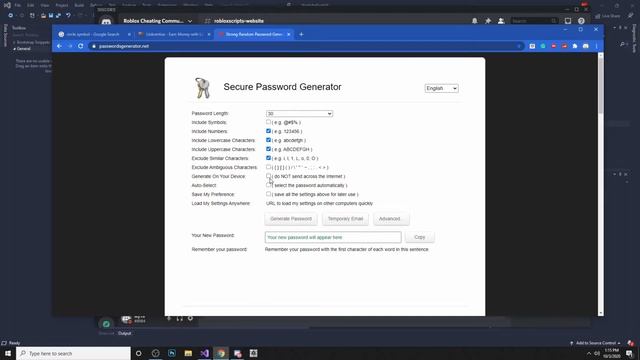The width and height of the screenshot is (640, 360).
Task: Go back in the Chrome browser
Action: click(60, 46)
